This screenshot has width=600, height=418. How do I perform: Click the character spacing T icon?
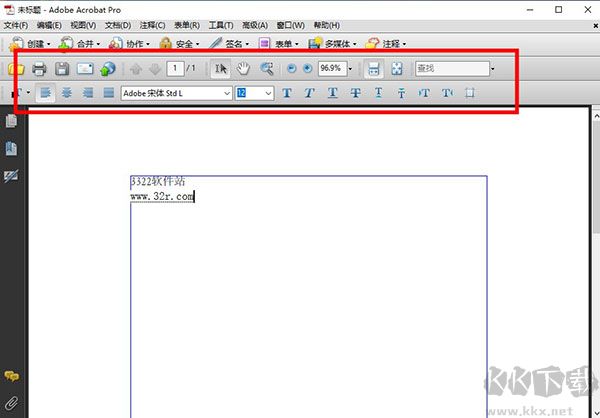point(424,93)
